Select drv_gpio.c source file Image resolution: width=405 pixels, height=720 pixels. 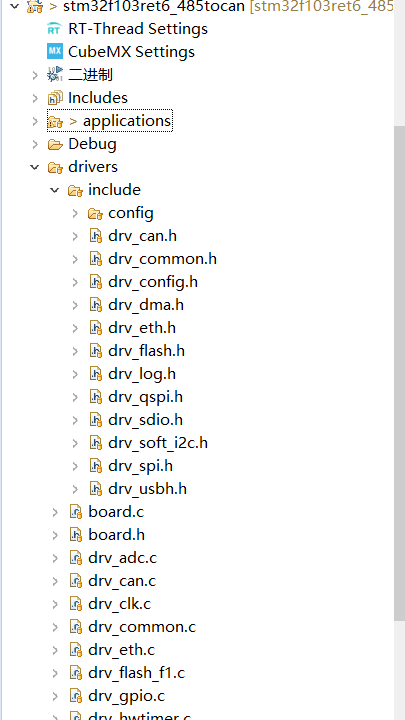pyautogui.click(x=126, y=696)
